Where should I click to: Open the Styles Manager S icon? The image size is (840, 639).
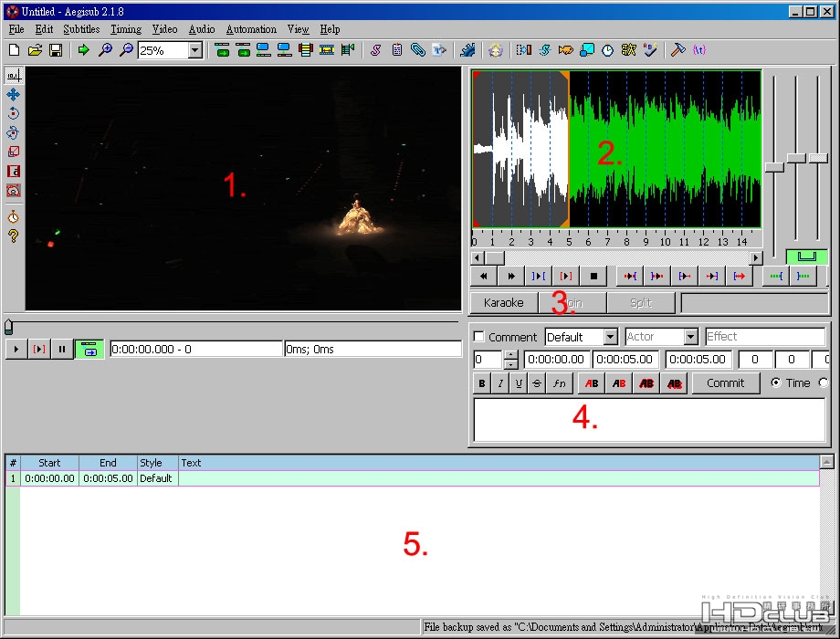pyautogui.click(x=375, y=50)
